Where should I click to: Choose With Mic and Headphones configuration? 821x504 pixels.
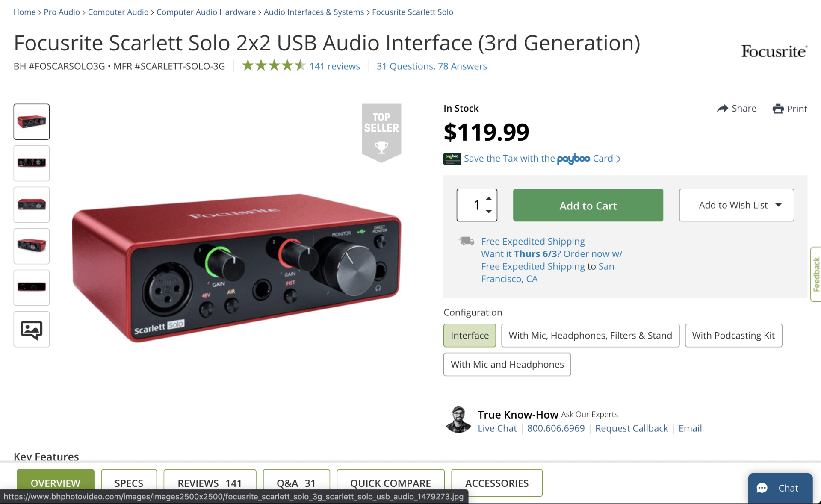(x=507, y=365)
